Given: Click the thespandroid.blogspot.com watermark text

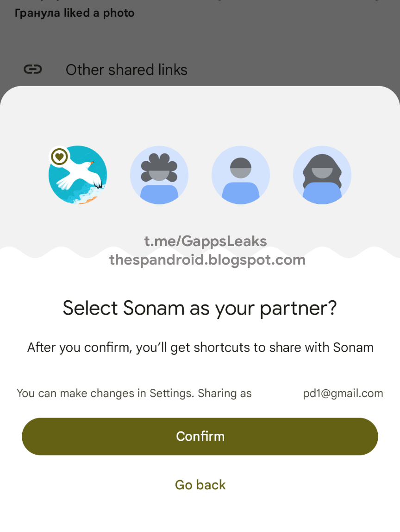Looking at the screenshot, I should pos(207,260).
